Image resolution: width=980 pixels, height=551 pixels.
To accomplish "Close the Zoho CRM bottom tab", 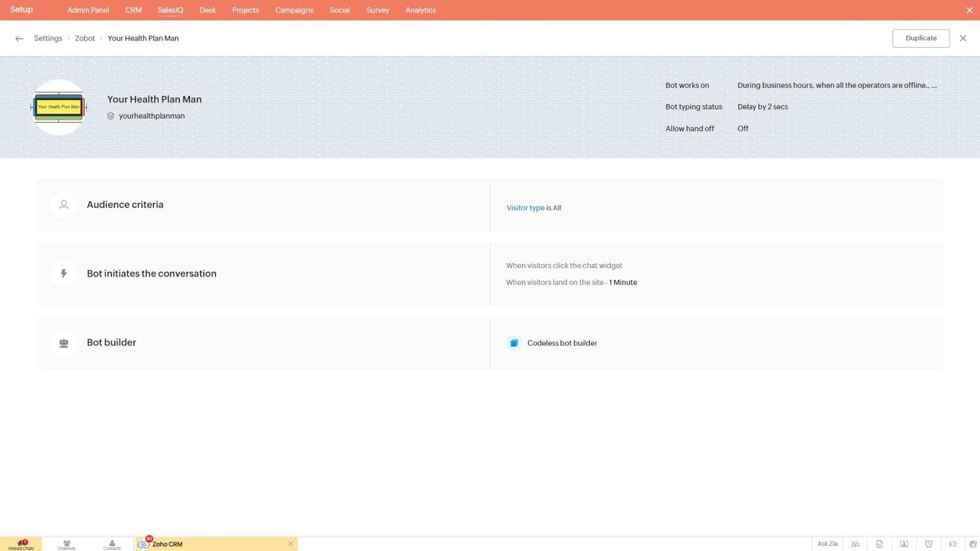I will coord(290,544).
